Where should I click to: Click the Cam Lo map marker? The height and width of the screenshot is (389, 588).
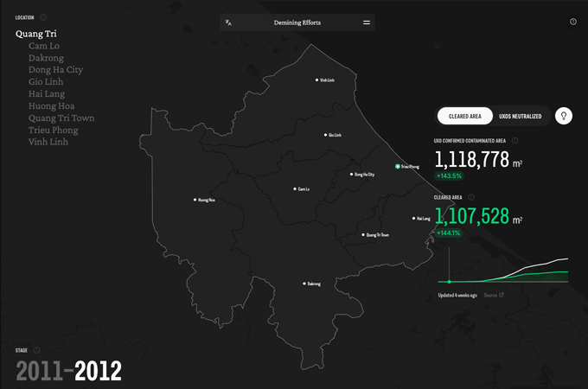295,188
